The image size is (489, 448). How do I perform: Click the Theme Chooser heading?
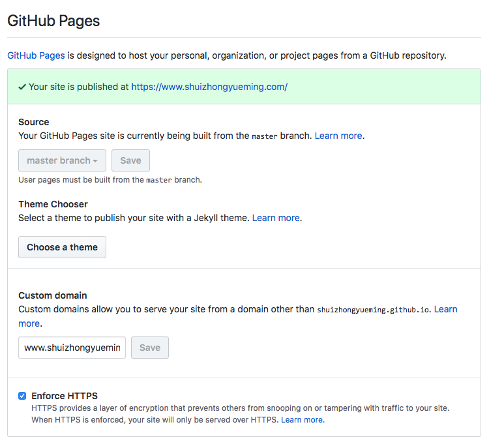(53, 204)
